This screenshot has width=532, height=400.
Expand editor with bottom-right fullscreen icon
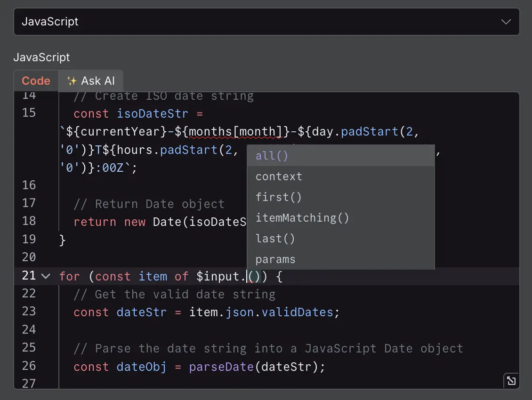(x=511, y=381)
